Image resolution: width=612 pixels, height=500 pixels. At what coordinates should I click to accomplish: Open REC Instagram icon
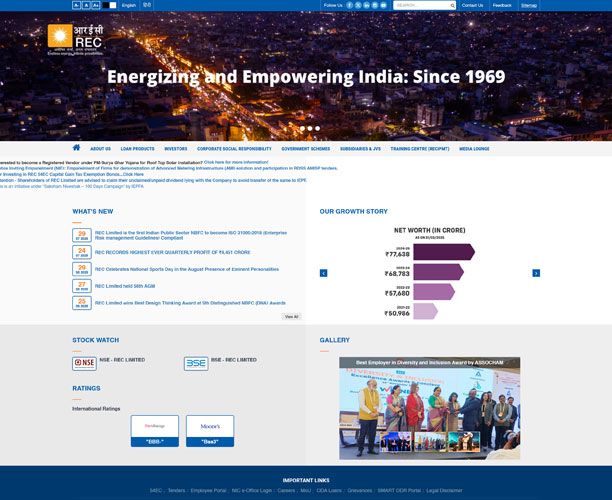point(375,5)
